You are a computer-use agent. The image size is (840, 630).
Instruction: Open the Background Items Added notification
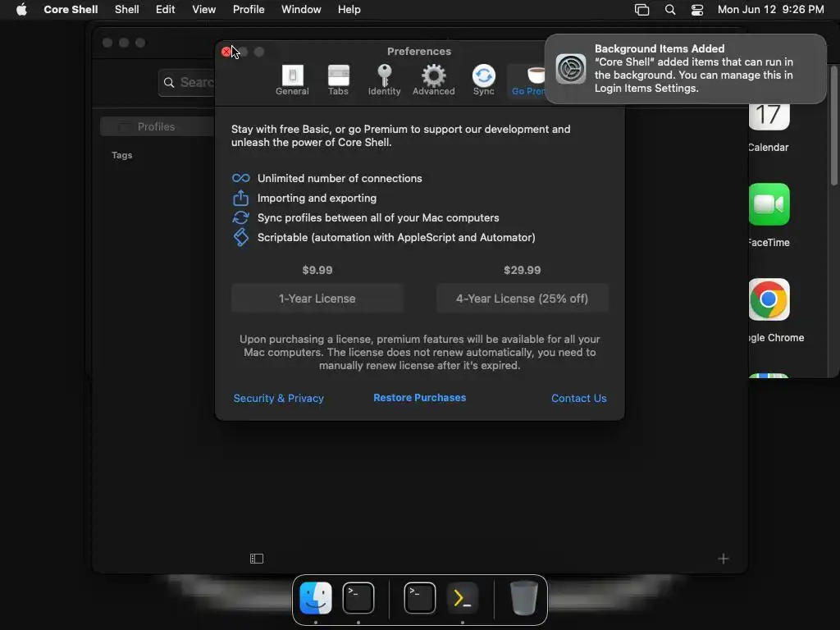pos(685,69)
